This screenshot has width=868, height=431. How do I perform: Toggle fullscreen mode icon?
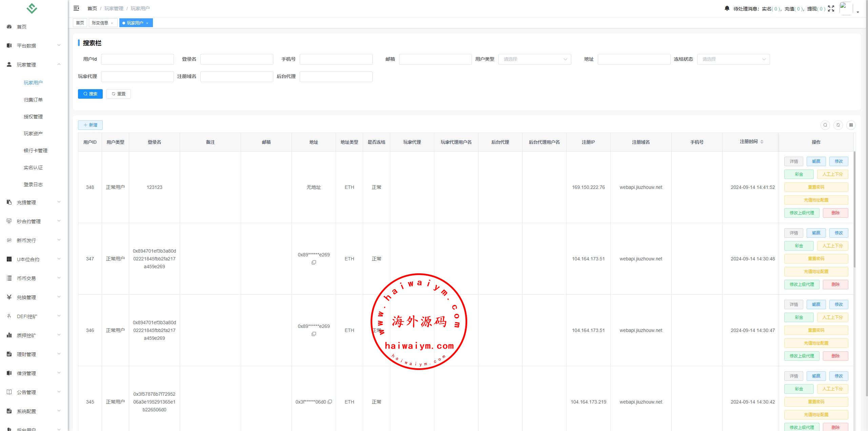831,8
